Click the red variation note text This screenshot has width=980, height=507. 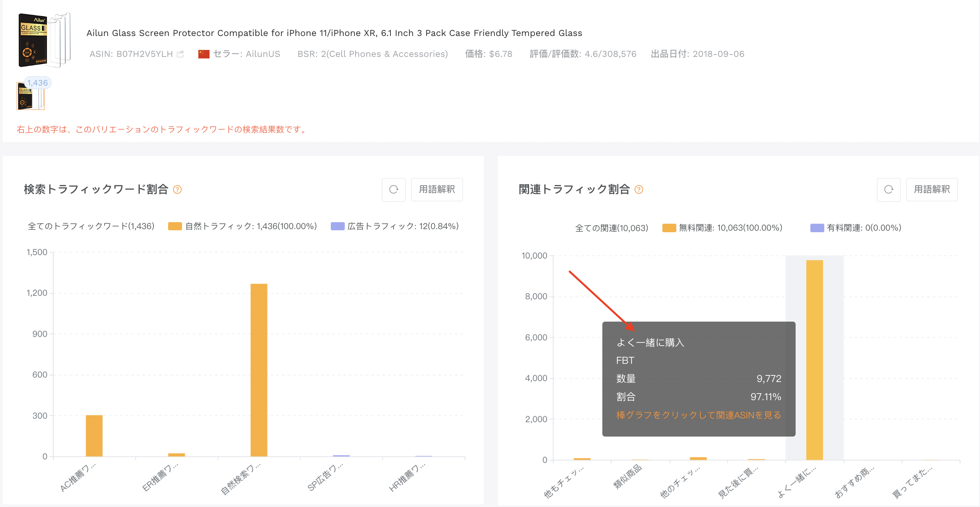tap(162, 130)
